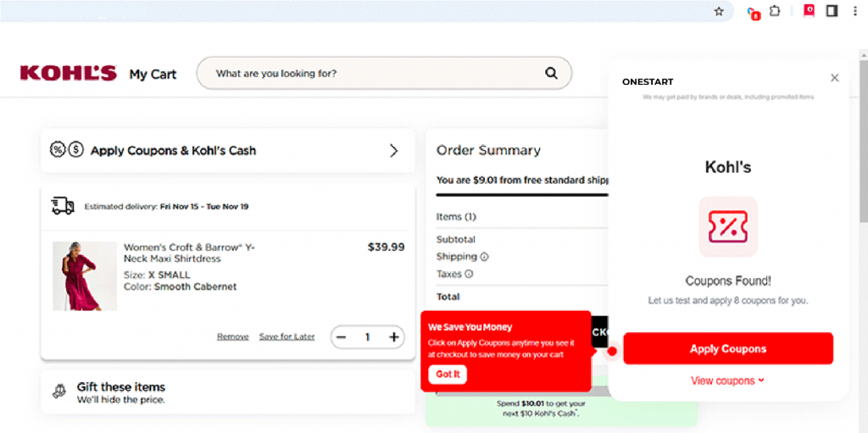
Task: Open the Maxi Shirtdress product title
Action: tap(189, 253)
